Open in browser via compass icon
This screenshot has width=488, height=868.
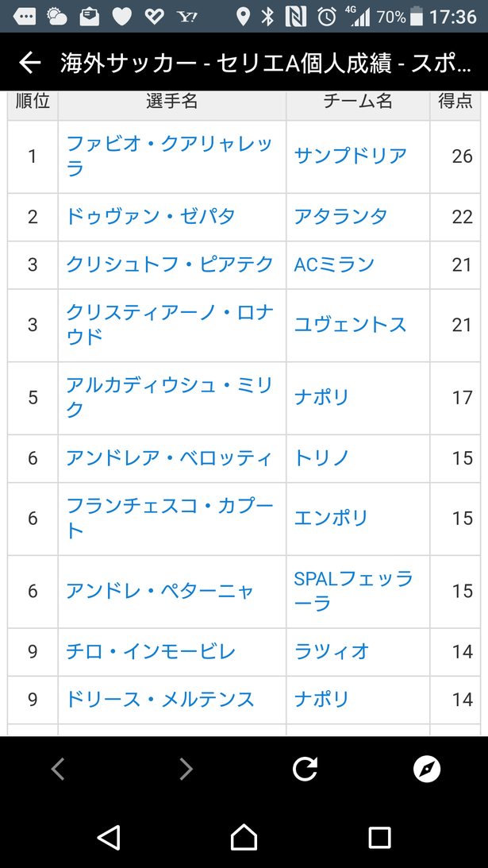pos(427,769)
